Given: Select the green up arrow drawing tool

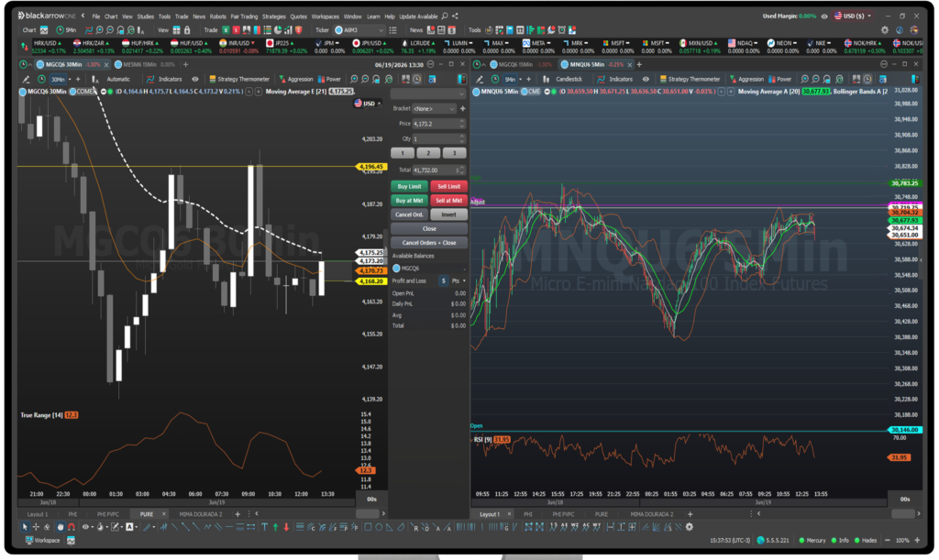Looking at the screenshot, I should tap(275, 527).
